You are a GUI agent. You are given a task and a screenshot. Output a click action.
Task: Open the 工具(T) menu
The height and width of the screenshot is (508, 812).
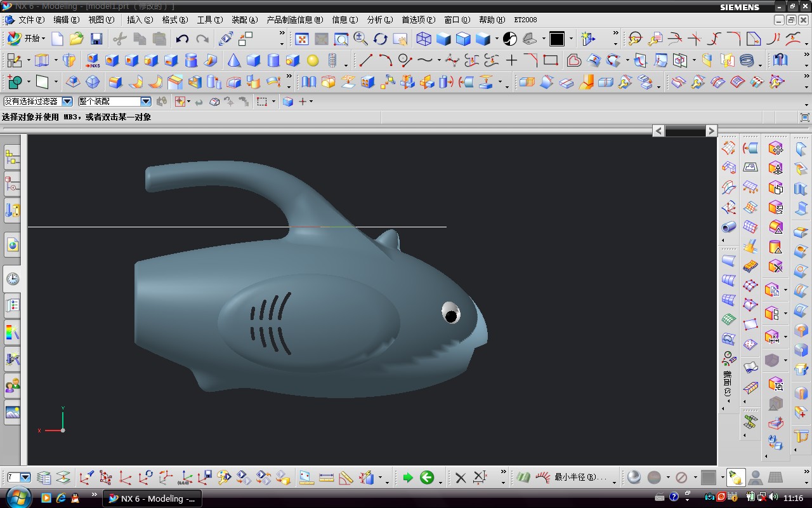tap(209, 20)
